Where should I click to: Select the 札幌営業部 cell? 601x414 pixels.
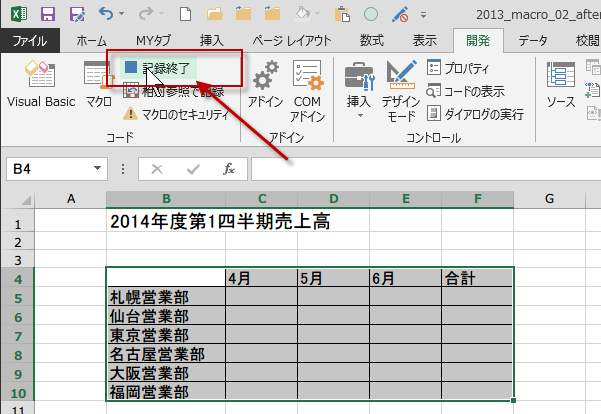coord(166,296)
